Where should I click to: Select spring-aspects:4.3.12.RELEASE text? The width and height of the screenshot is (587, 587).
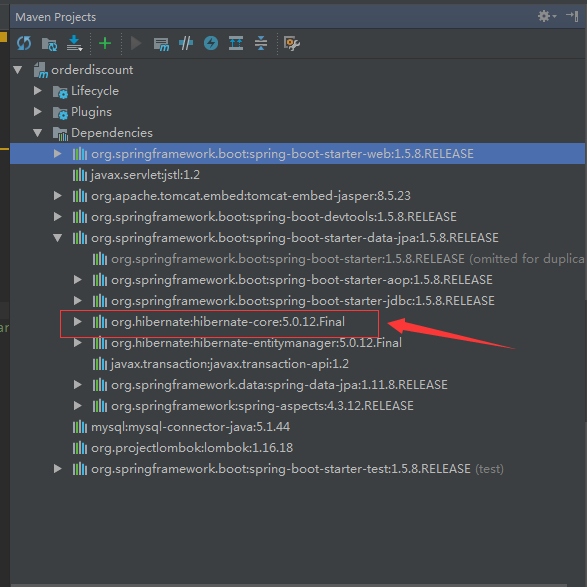(262, 406)
